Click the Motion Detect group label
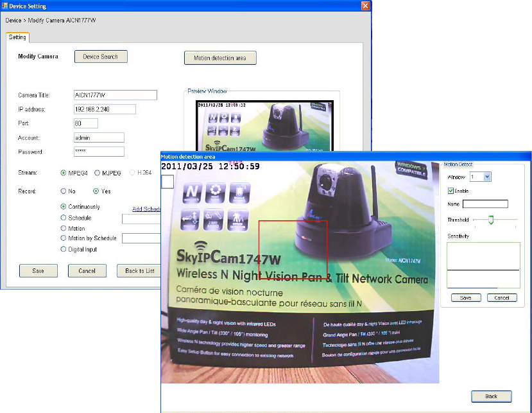This screenshot has height=413, width=532. [x=458, y=164]
